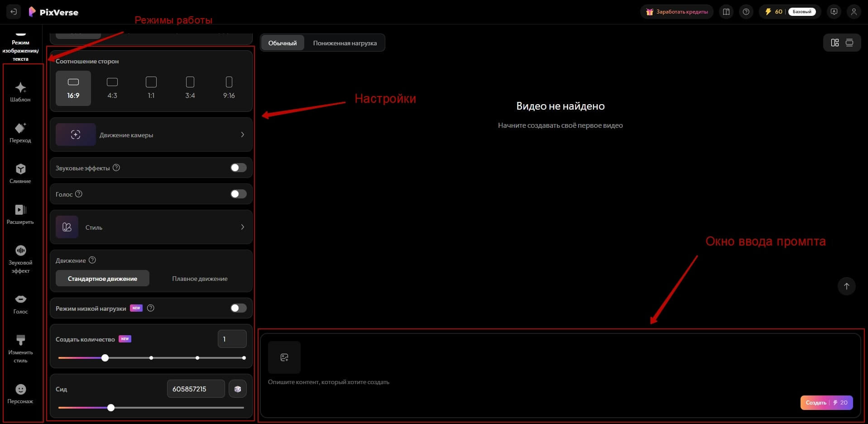This screenshot has width=868, height=424.
Task: Enable the Звуковые эффекты toggle
Action: [239, 168]
